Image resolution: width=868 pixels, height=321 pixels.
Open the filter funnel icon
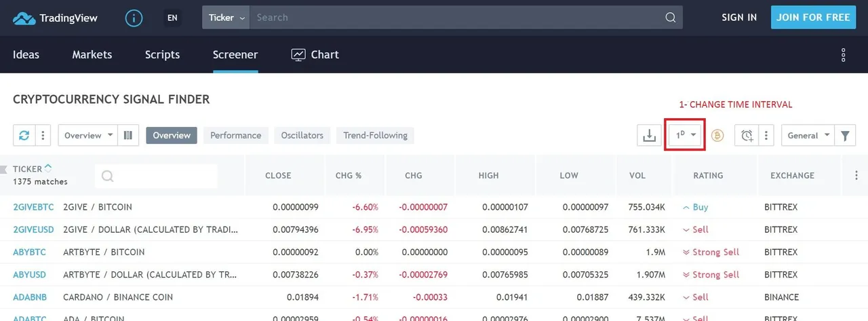coord(845,136)
